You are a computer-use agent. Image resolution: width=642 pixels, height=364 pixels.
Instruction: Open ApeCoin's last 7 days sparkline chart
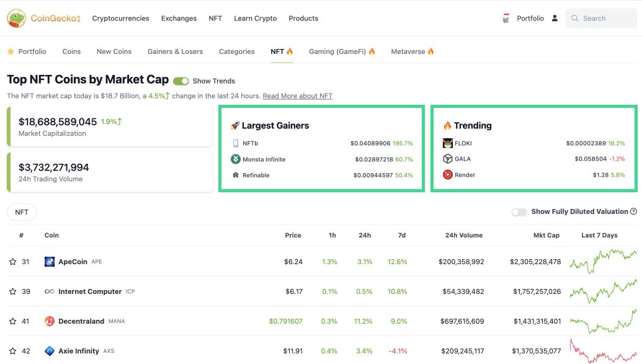tap(604, 261)
